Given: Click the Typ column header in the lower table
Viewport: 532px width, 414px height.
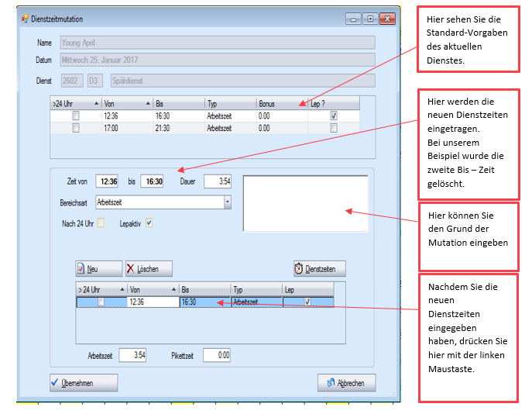Looking at the screenshot, I should [x=256, y=289].
